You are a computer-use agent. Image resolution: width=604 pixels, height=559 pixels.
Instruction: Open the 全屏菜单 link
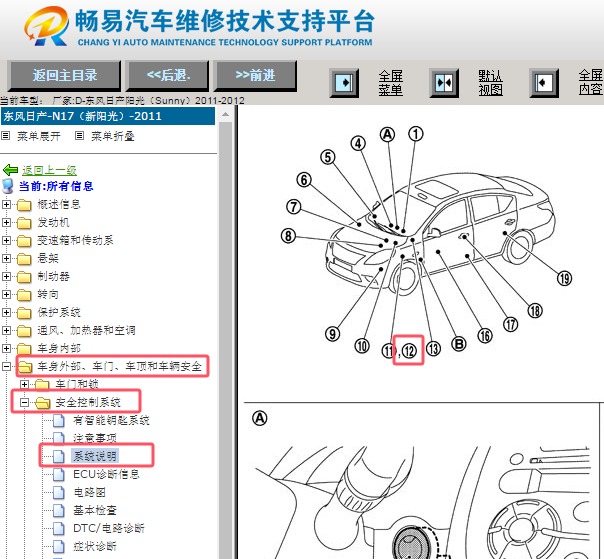click(391, 83)
